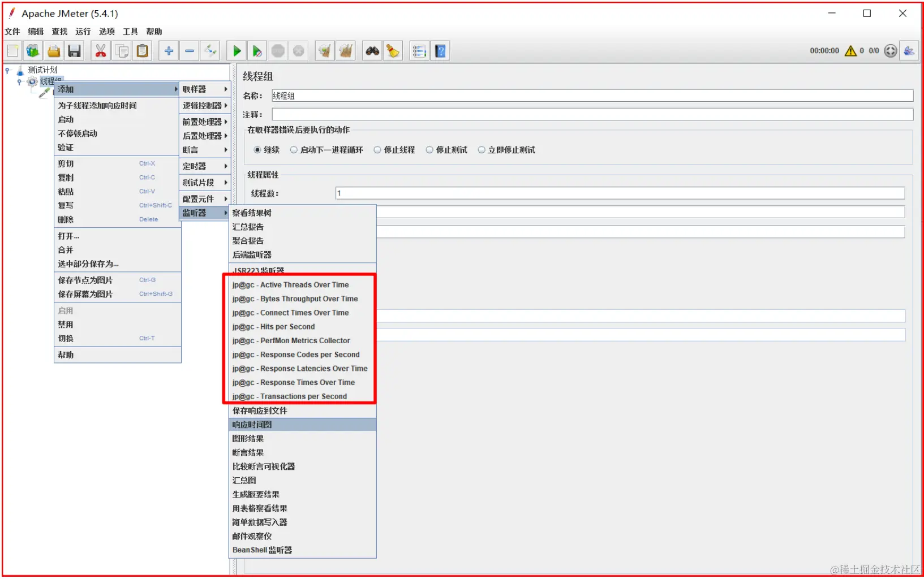Click the Toggle element icon
The image size is (924, 579).
click(x=210, y=51)
